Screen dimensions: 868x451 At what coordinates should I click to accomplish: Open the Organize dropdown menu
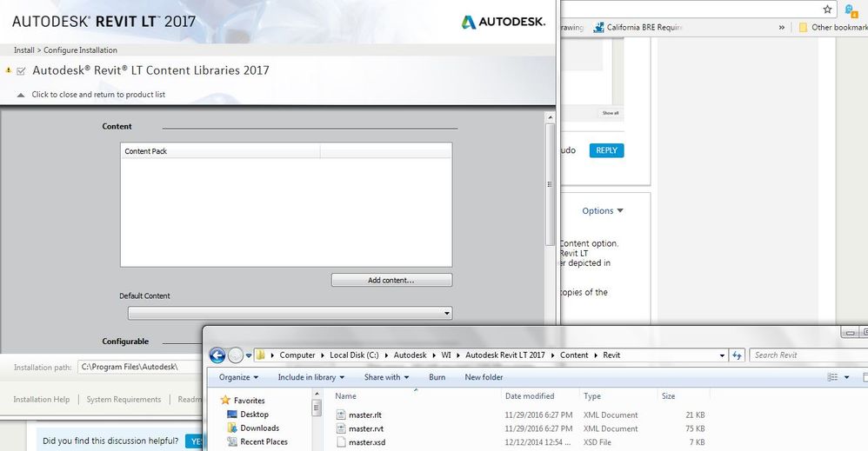(x=238, y=377)
